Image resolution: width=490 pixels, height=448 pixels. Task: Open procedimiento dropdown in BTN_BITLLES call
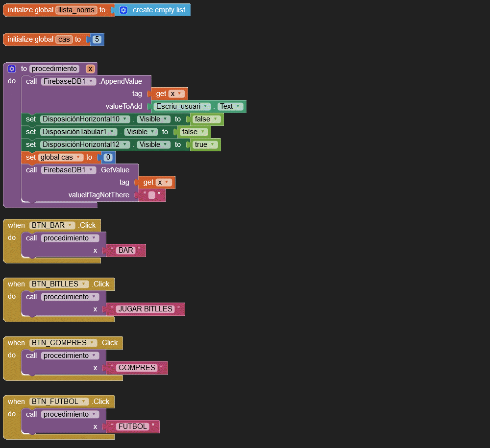(x=95, y=297)
